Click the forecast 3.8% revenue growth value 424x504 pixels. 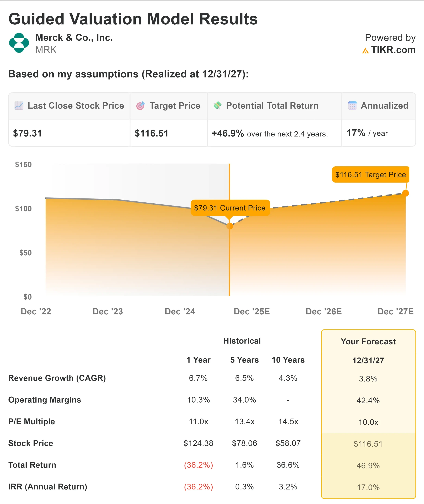(x=368, y=379)
